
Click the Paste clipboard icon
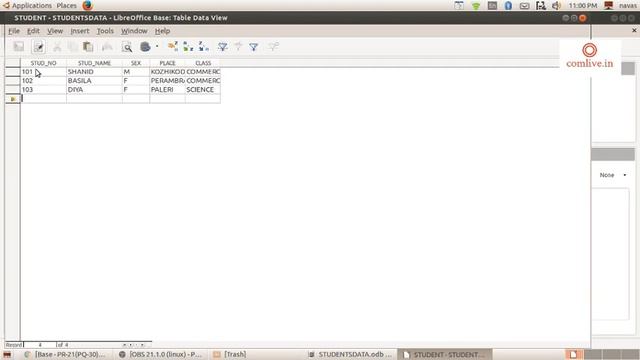coord(88,47)
